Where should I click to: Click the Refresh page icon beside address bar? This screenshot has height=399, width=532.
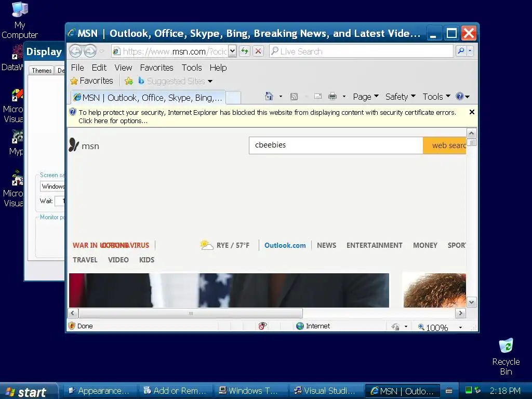point(245,51)
